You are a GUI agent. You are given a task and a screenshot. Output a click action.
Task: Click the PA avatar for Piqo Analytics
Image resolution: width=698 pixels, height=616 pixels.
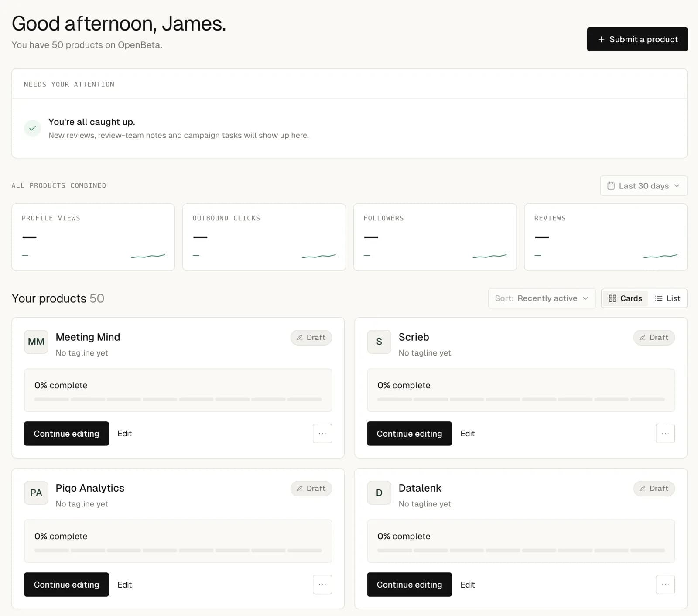point(36,493)
